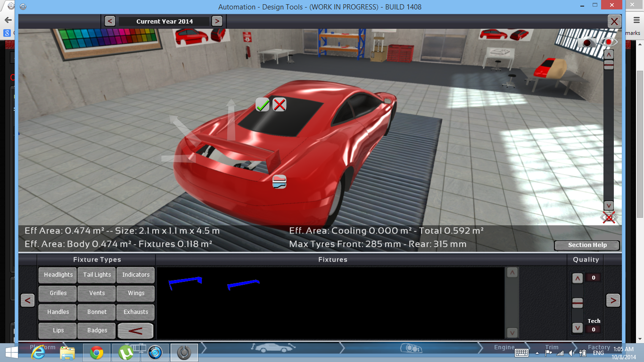The height and width of the screenshot is (362, 644).
Task: Go to previous year arrow
Action: (x=110, y=21)
